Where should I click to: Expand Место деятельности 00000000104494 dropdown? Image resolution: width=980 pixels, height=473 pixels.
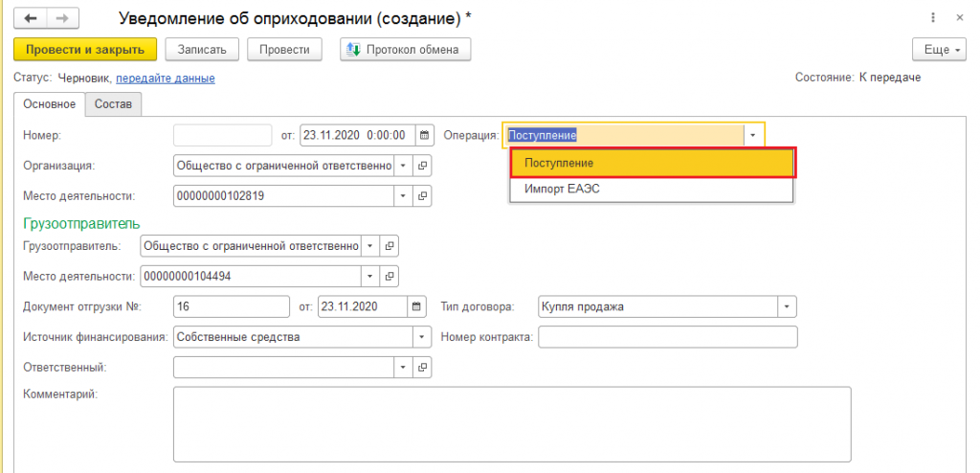pos(370,276)
